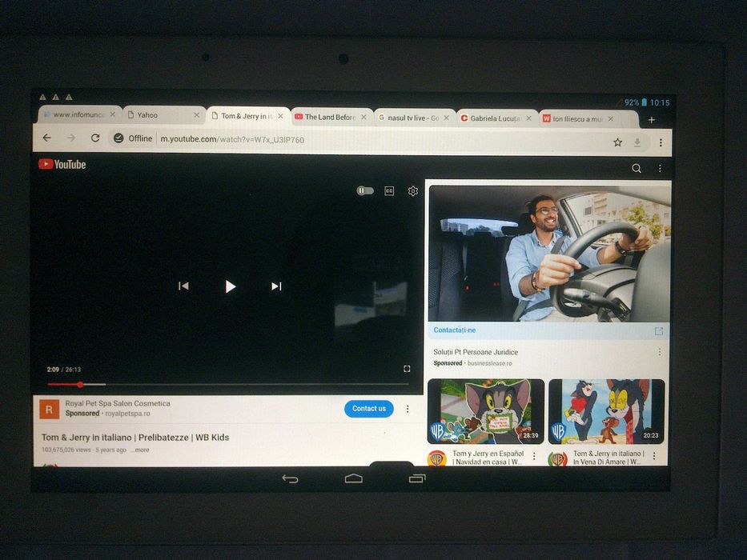Screen dimensions: 747x560
Task: Open Soluții Pt Persoane Juridice ad title
Action: (476, 352)
